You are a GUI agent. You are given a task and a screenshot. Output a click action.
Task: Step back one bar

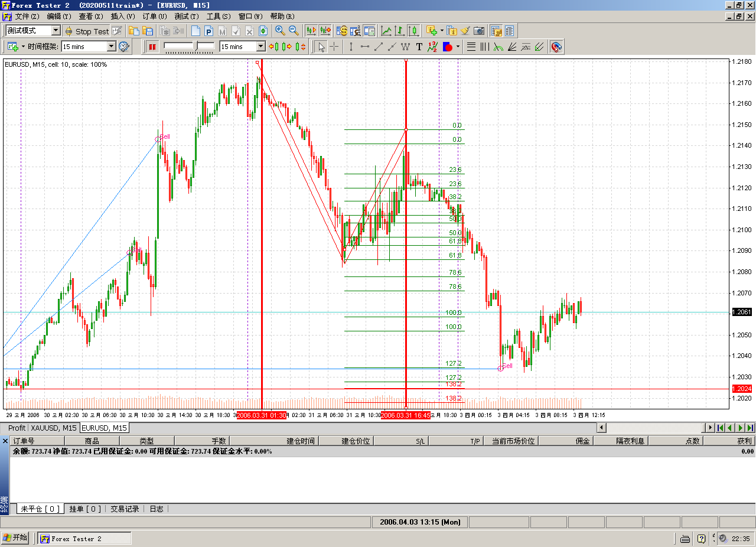[x=273, y=47]
